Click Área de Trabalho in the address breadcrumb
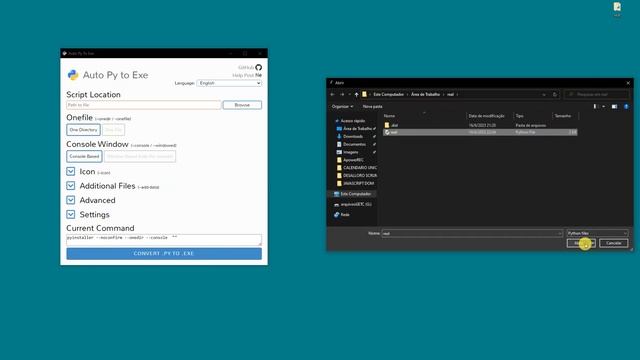Image resolution: width=640 pixels, height=360 pixels. [x=425, y=94]
